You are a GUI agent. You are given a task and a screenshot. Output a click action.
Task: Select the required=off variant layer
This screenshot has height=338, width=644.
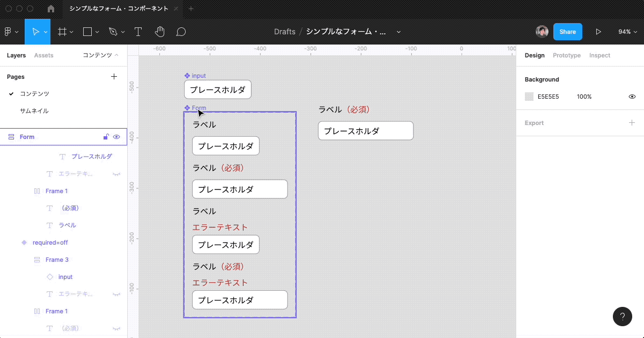tap(50, 243)
